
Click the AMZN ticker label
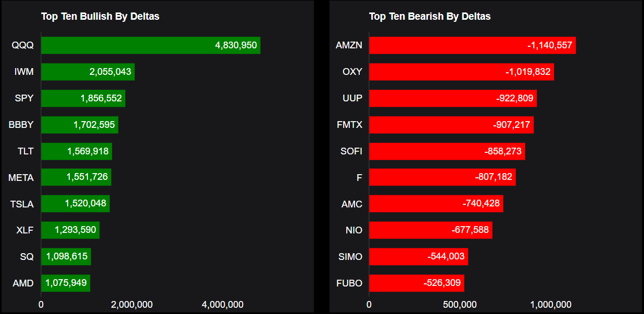point(349,45)
